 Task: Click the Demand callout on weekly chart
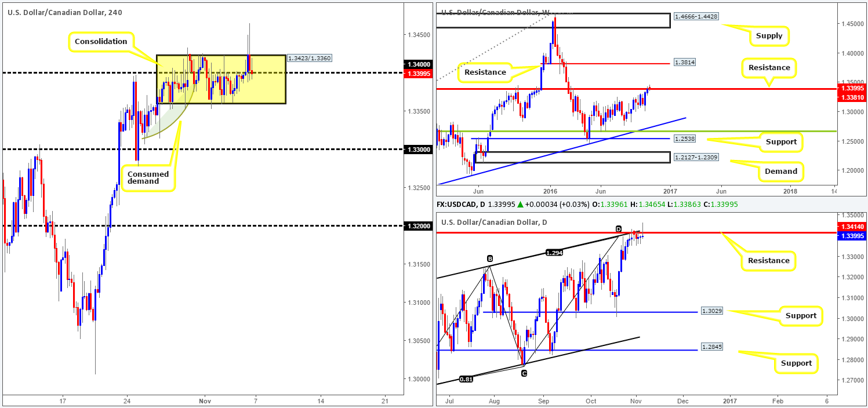(780, 171)
